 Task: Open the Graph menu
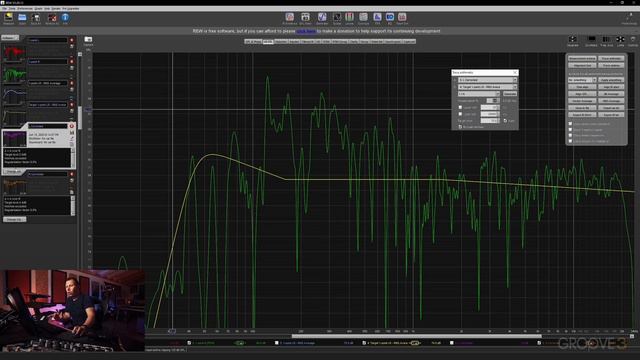38,9
